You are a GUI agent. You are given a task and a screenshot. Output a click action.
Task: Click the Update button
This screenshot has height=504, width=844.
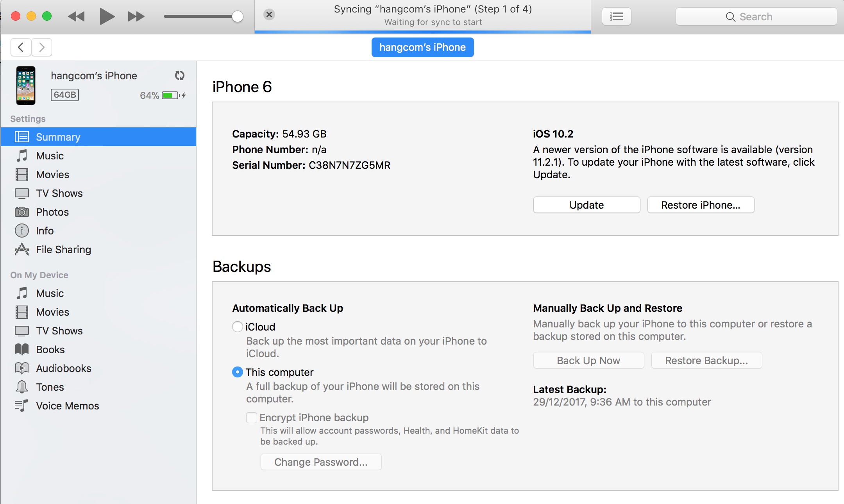coord(587,205)
